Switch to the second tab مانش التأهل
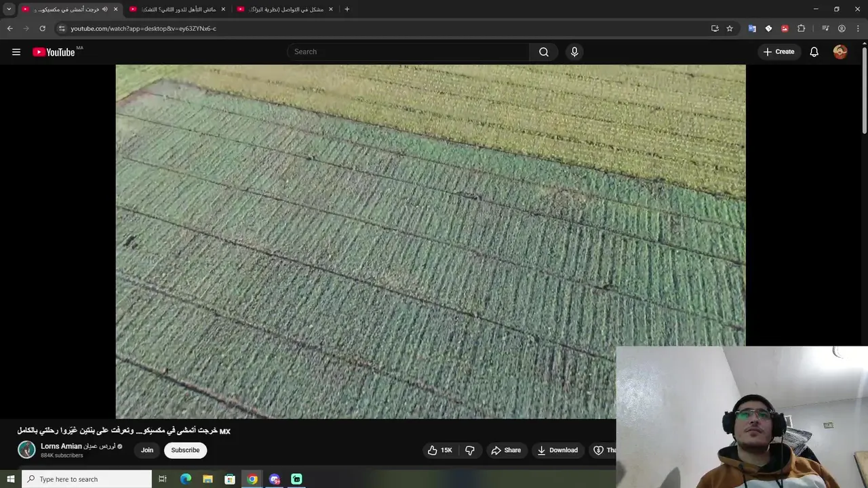The image size is (868, 488). tap(178, 9)
